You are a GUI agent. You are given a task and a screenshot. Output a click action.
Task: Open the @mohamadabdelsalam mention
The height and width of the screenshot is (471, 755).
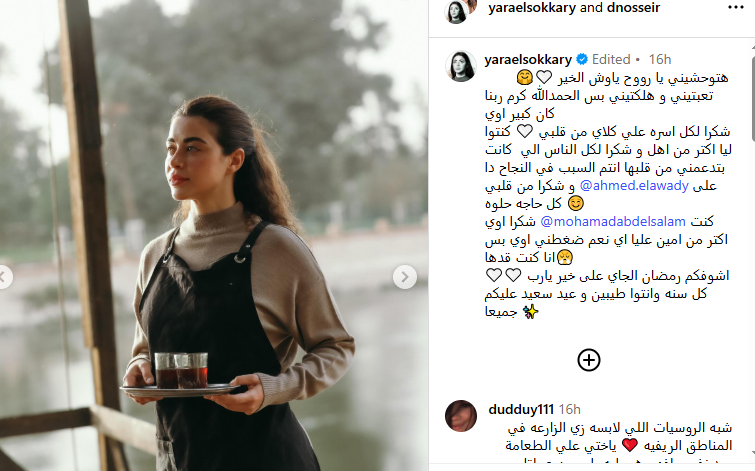[613, 222]
